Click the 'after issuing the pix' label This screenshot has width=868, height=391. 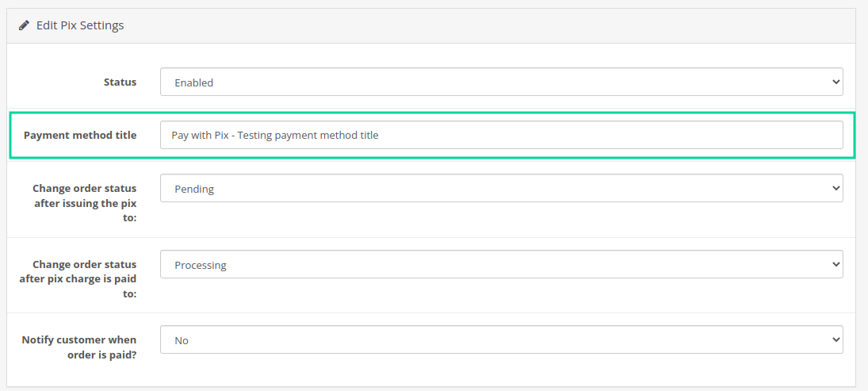pyautogui.click(x=84, y=203)
